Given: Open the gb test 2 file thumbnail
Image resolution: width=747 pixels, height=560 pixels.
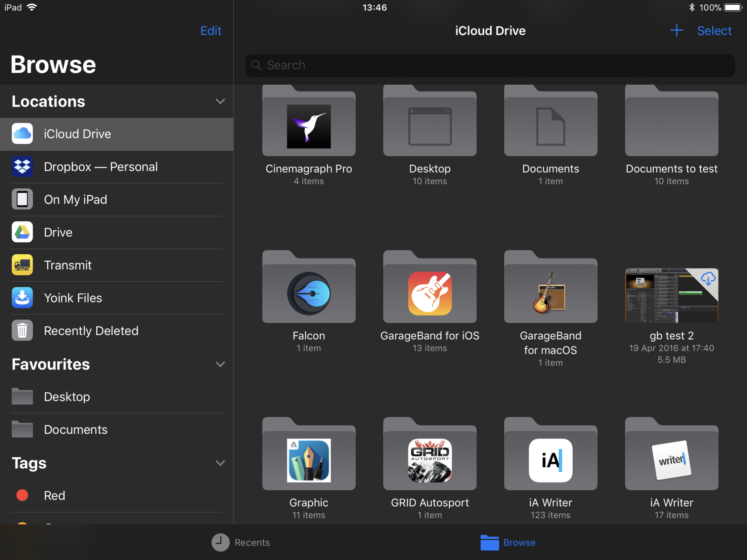Looking at the screenshot, I should pos(671,295).
